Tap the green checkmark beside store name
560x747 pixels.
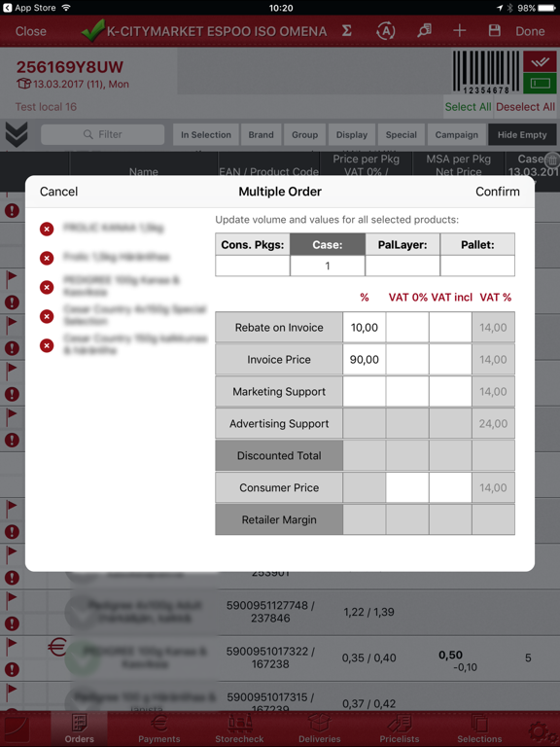(93, 30)
